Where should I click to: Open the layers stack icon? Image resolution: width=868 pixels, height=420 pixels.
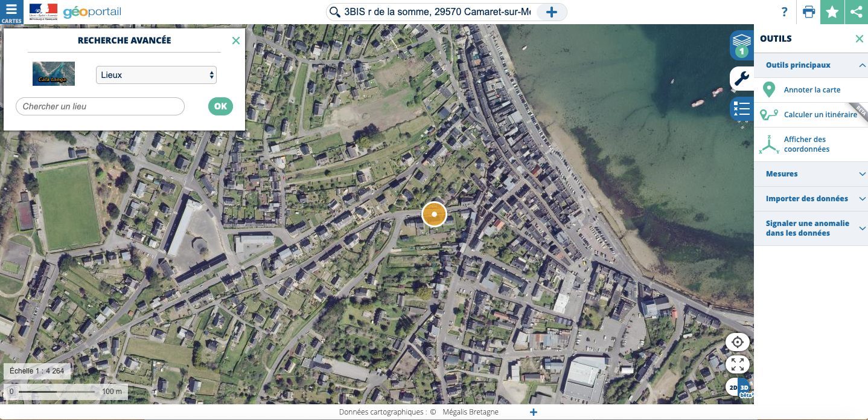742,45
